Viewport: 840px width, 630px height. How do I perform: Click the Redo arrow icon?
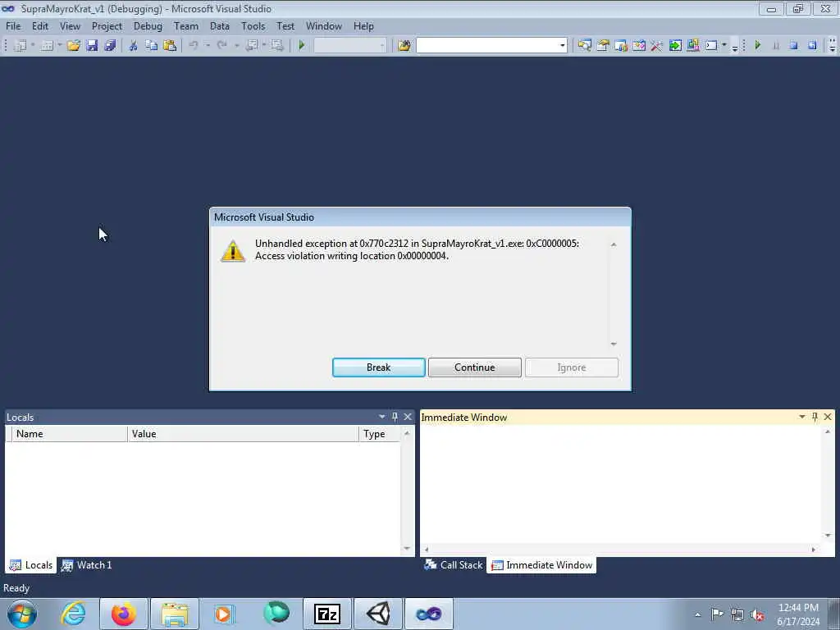coord(221,46)
